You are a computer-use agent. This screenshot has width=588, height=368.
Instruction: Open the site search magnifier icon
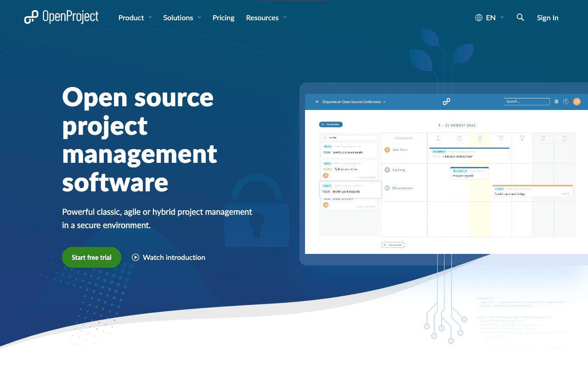click(x=520, y=17)
